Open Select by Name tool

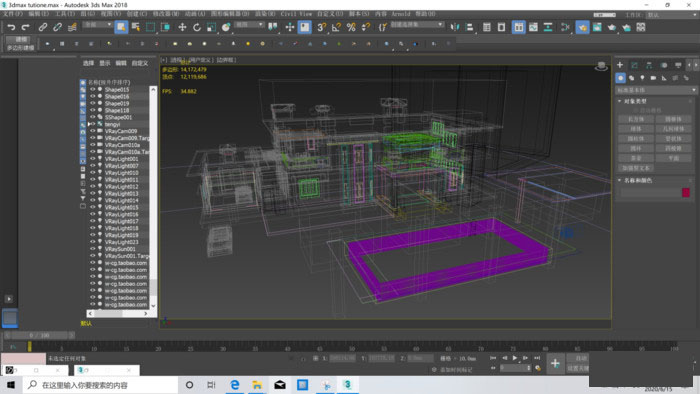click(x=136, y=27)
